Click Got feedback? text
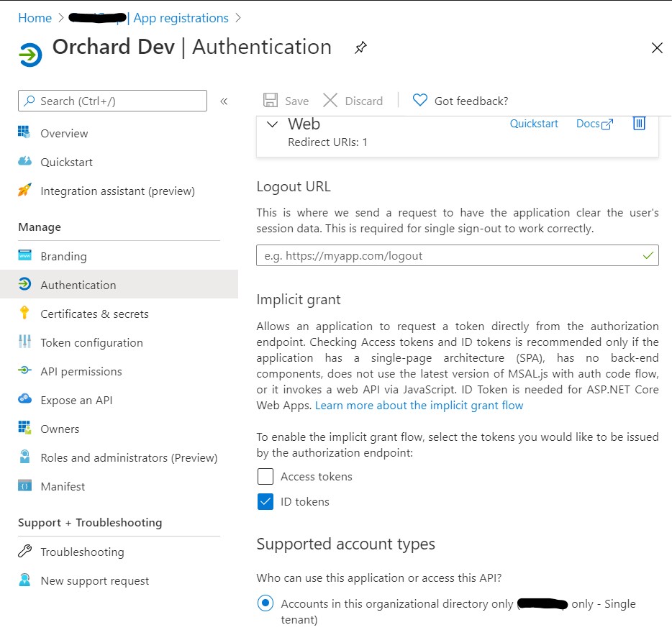Viewport: 672px width, 630px height. pos(471,101)
